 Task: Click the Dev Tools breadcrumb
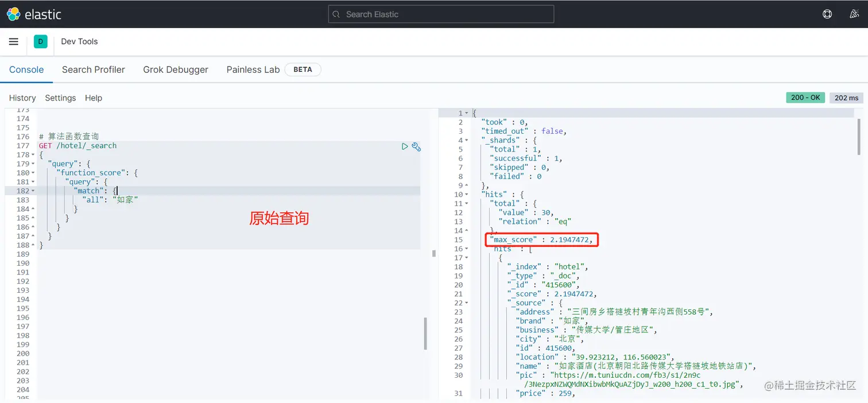click(80, 41)
